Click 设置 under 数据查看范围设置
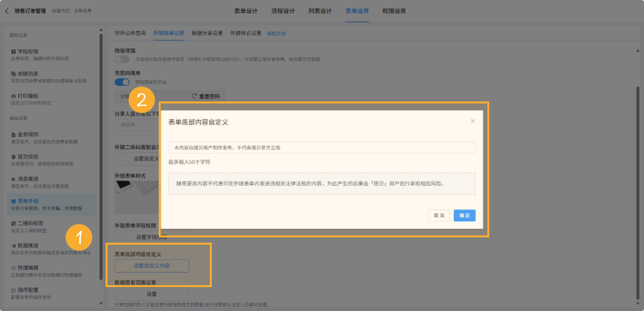The image size is (644, 311). click(x=151, y=294)
